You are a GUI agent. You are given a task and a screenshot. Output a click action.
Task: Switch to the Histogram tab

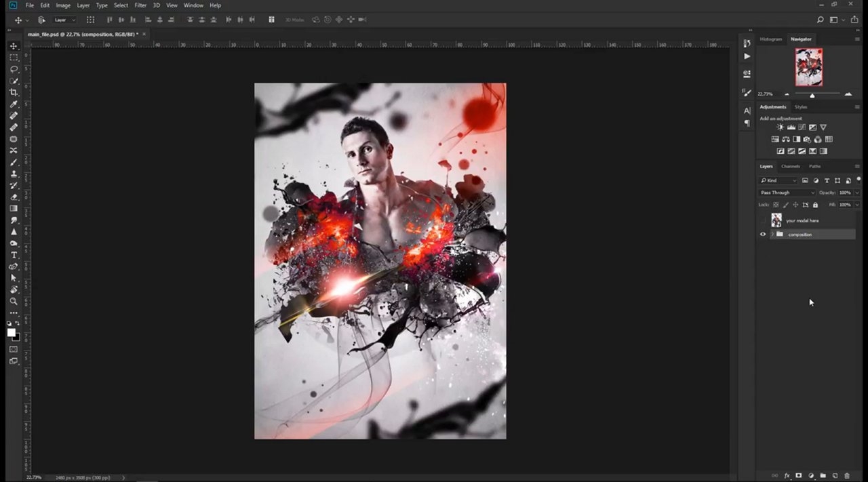tap(770, 39)
